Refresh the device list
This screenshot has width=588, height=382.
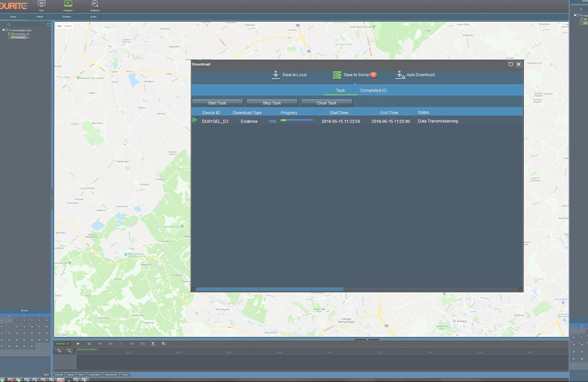click(49, 24)
